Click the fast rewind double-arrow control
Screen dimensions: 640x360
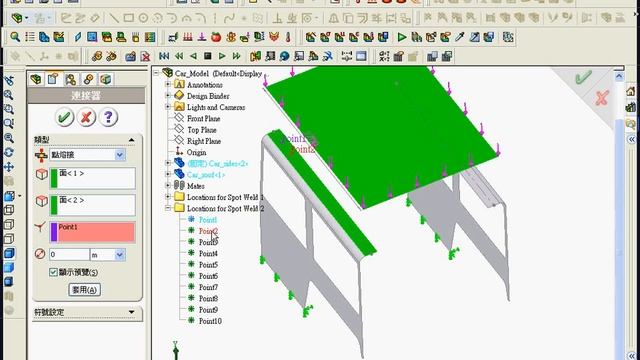(x=179, y=56)
